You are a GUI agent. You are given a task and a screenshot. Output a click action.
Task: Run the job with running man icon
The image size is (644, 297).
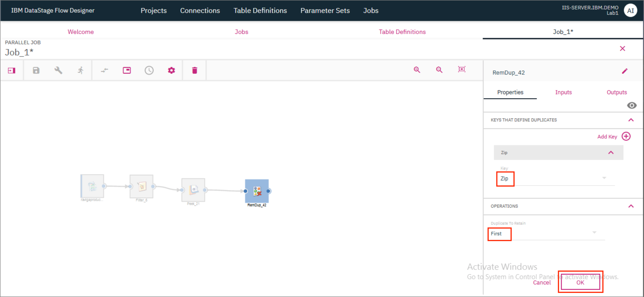[x=80, y=70]
